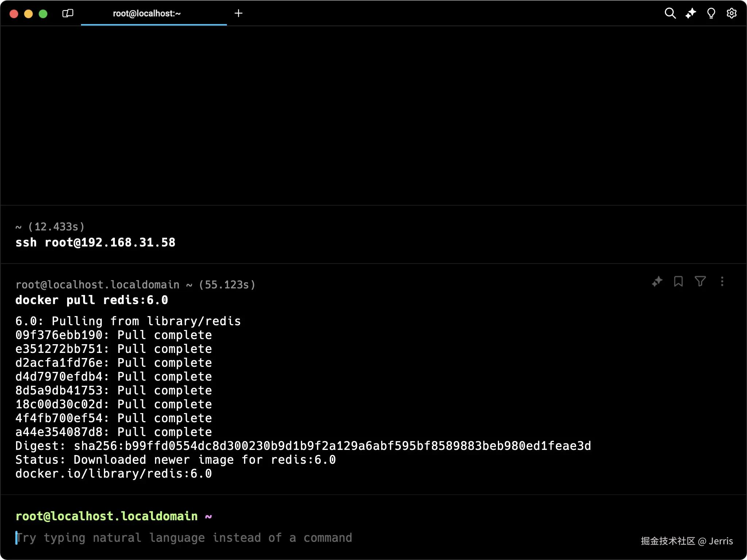Click the docker.io/library/redis:6.0 output line

(x=113, y=474)
